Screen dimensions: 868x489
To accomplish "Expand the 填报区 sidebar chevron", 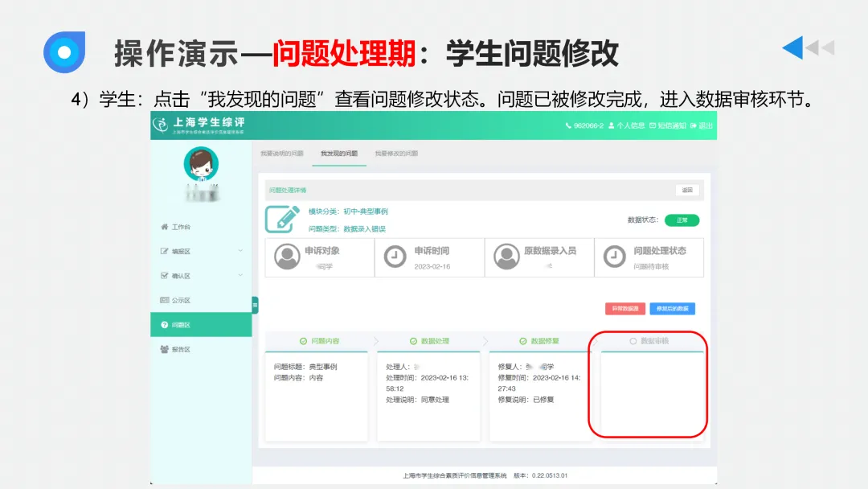I will (x=240, y=250).
